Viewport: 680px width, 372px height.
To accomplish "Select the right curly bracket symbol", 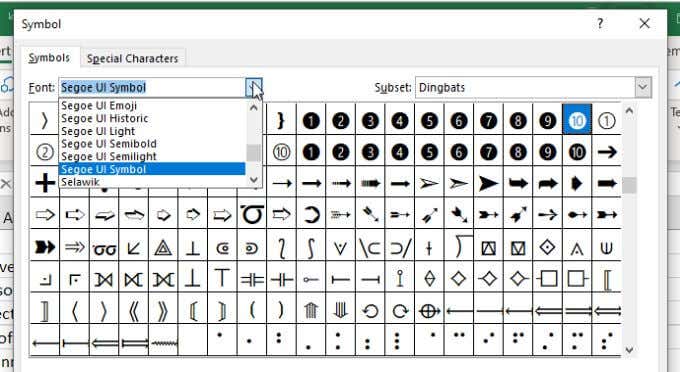I will pos(281,121).
